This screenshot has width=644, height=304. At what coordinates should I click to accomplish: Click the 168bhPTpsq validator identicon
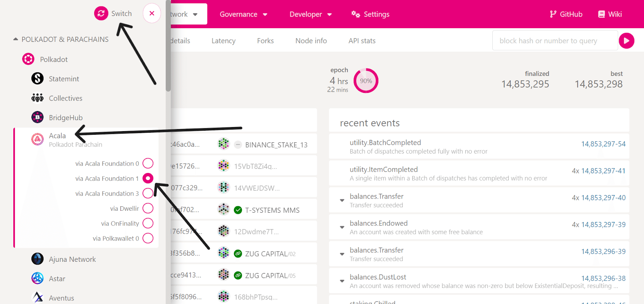pos(223,296)
